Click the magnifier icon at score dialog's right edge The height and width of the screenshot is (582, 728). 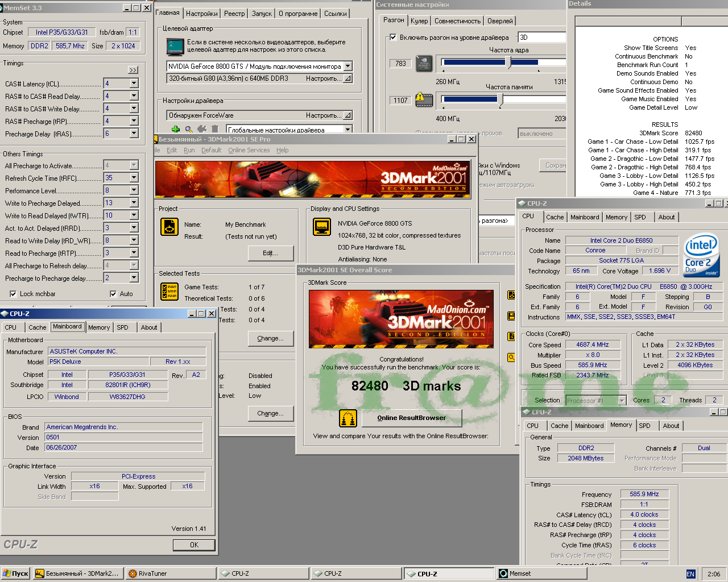(x=511, y=357)
